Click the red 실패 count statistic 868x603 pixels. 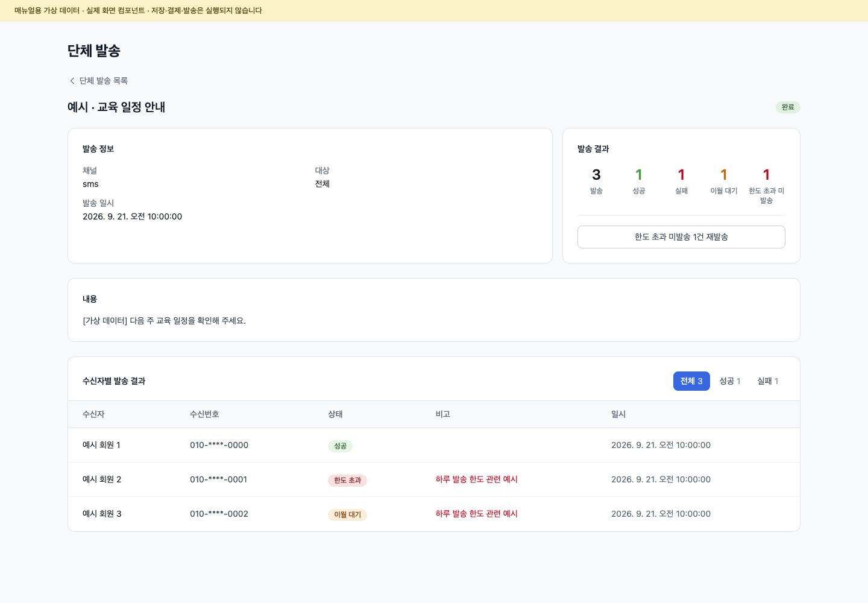[681, 181]
